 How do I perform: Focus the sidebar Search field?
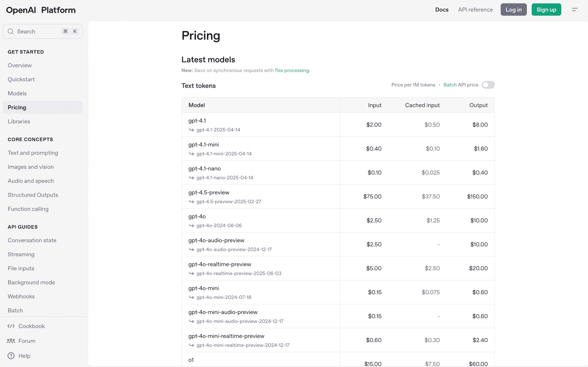point(38,31)
